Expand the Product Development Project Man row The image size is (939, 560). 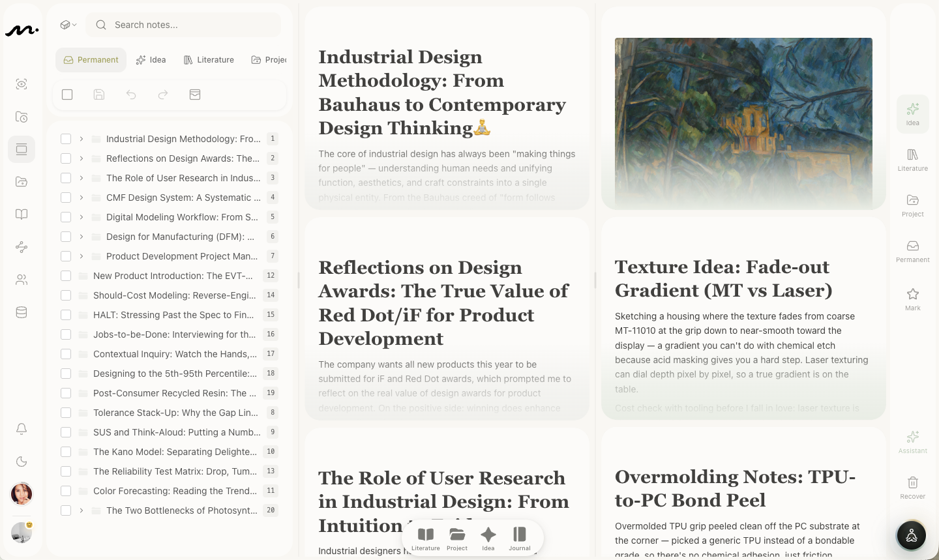coord(82,256)
